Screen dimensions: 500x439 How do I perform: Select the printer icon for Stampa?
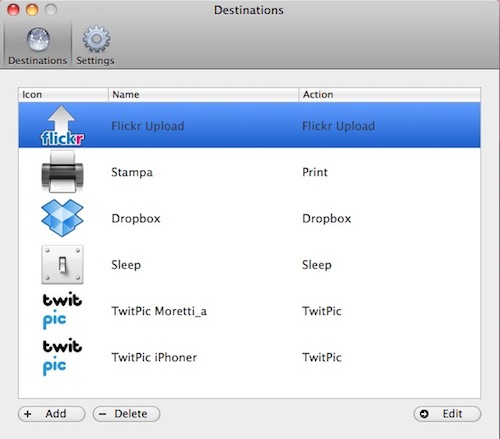62,171
